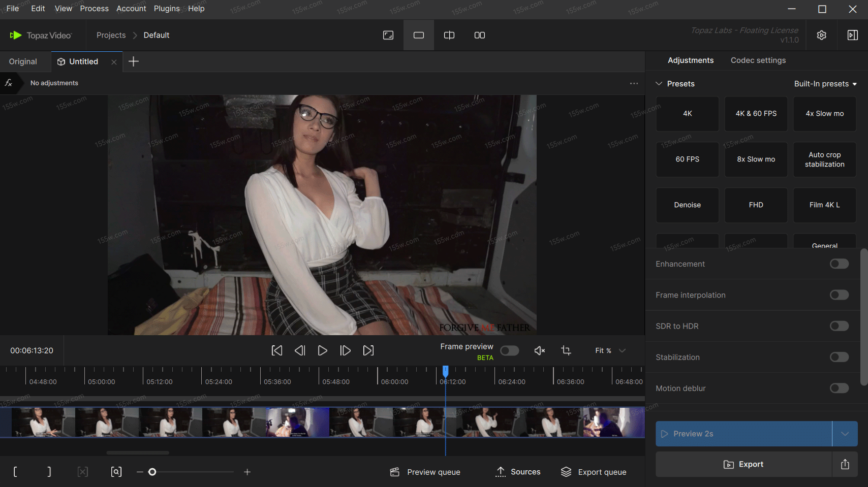This screenshot has height=487, width=868.
Task: Open the Built-In presets dropdown
Action: [825, 84]
